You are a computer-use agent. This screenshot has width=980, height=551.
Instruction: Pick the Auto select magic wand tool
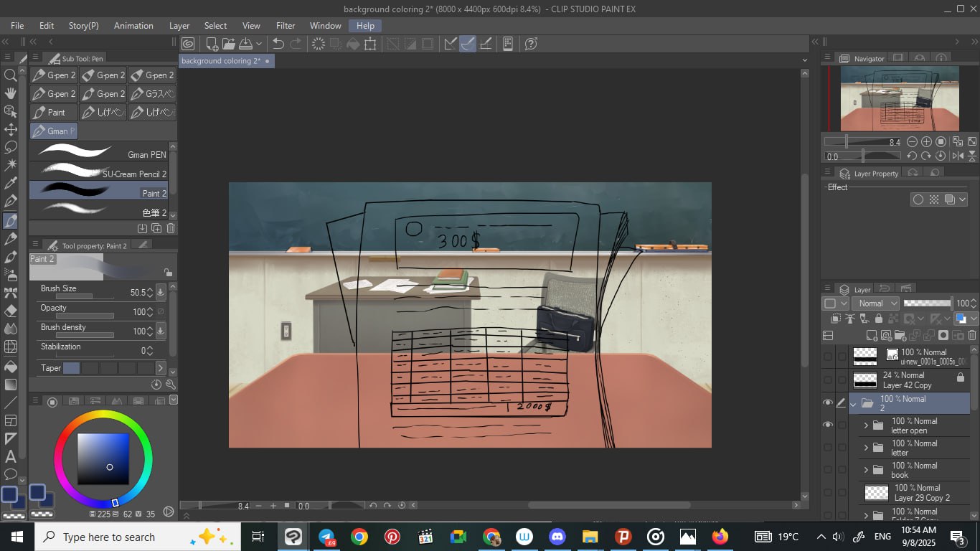click(x=11, y=165)
